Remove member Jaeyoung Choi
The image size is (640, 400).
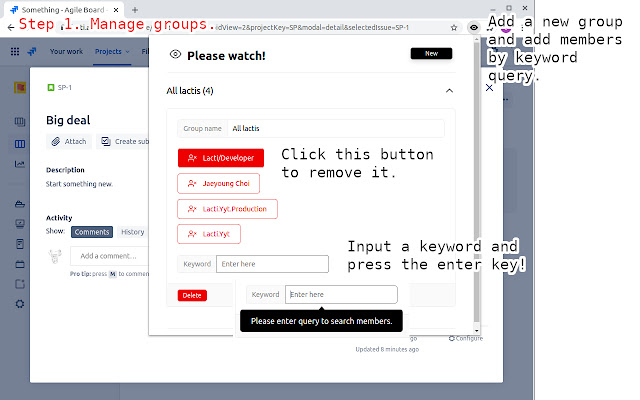pos(218,184)
